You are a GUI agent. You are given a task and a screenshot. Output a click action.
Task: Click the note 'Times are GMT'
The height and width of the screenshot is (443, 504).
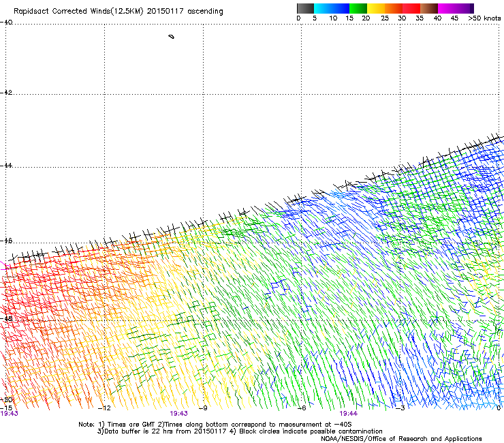coord(133,425)
